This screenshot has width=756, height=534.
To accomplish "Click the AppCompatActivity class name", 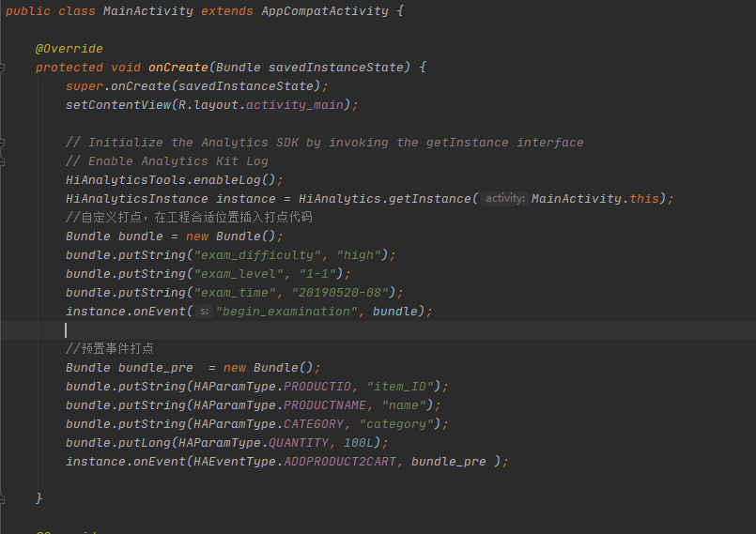I will coord(325,11).
